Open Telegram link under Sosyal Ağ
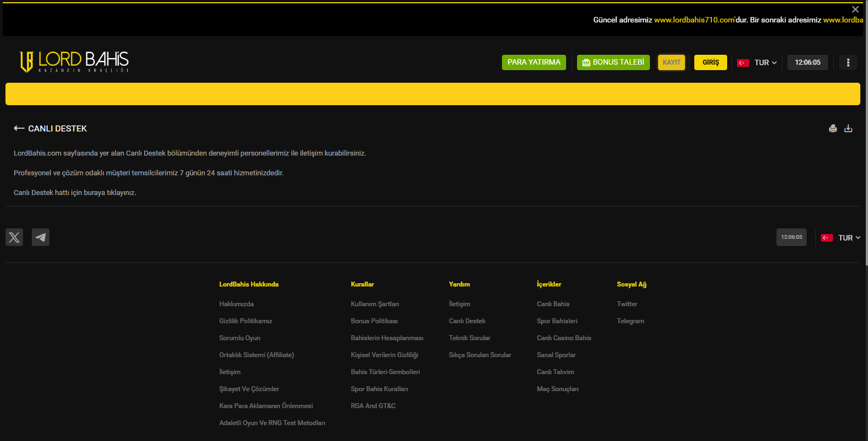The image size is (868, 441). 630,321
